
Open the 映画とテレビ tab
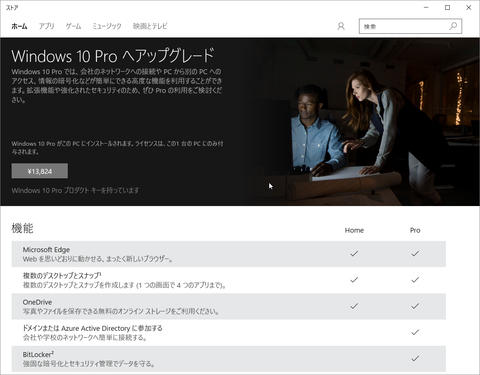tap(150, 26)
